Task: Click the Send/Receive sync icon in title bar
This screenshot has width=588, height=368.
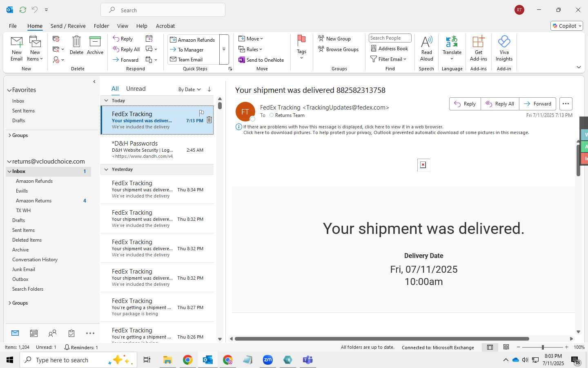Action: pos(23,9)
